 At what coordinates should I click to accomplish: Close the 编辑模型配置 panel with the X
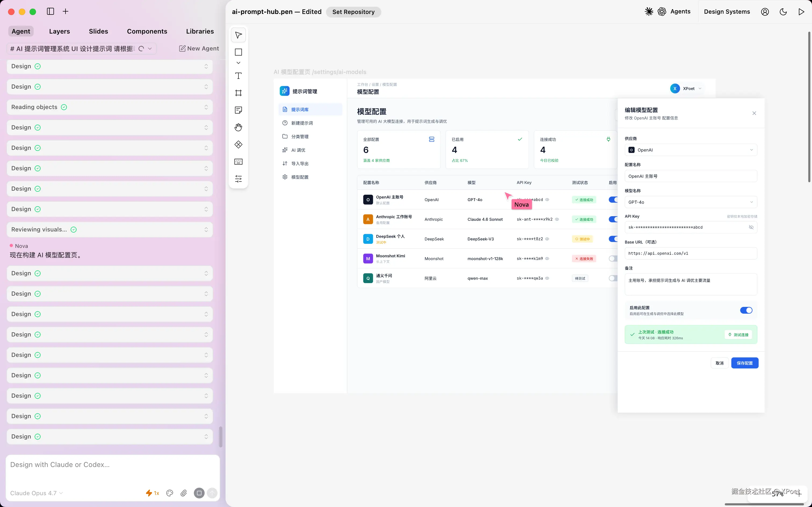(754, 113)
